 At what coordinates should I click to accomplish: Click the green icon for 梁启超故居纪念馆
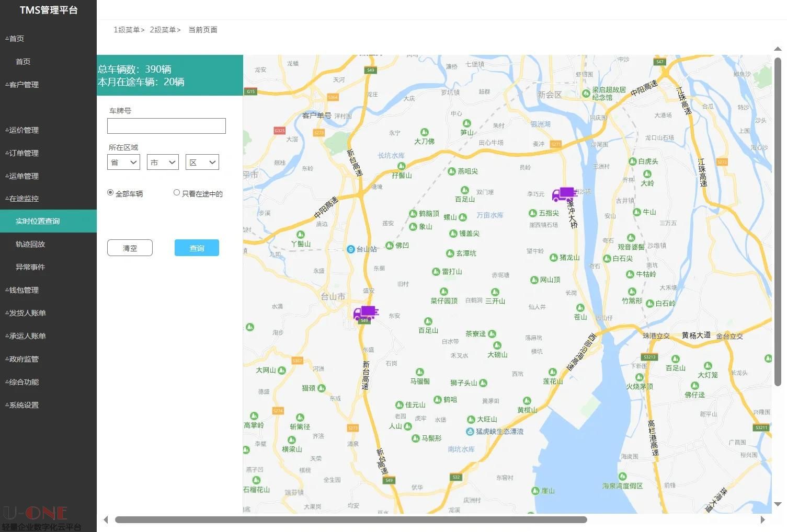click(586, 94)
